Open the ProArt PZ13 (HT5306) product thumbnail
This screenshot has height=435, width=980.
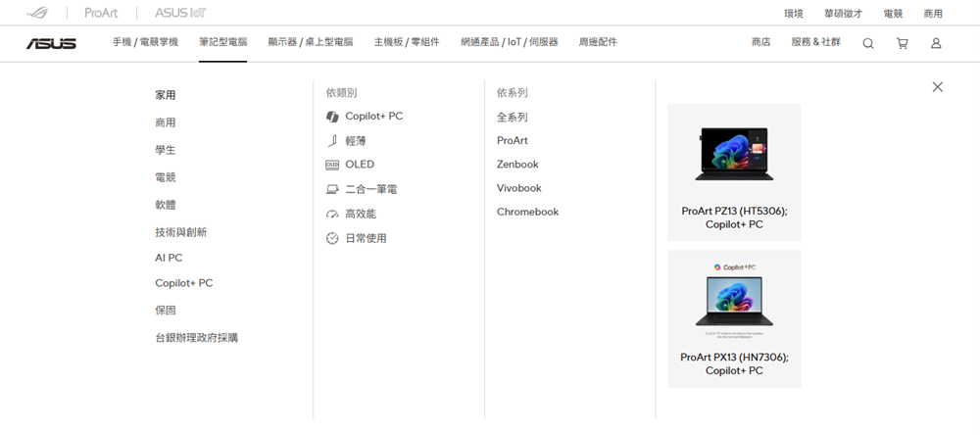734,157
